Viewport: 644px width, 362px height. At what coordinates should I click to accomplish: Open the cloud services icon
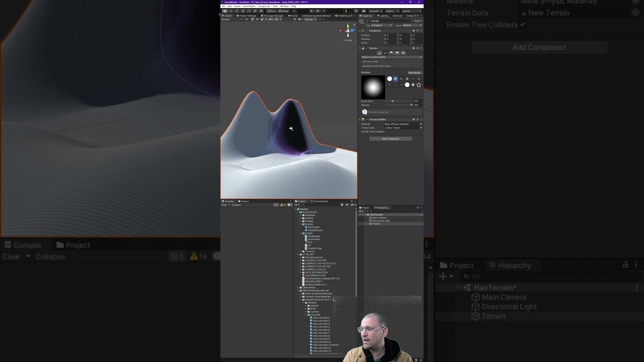pyautogui.click(x=364, y=11)
